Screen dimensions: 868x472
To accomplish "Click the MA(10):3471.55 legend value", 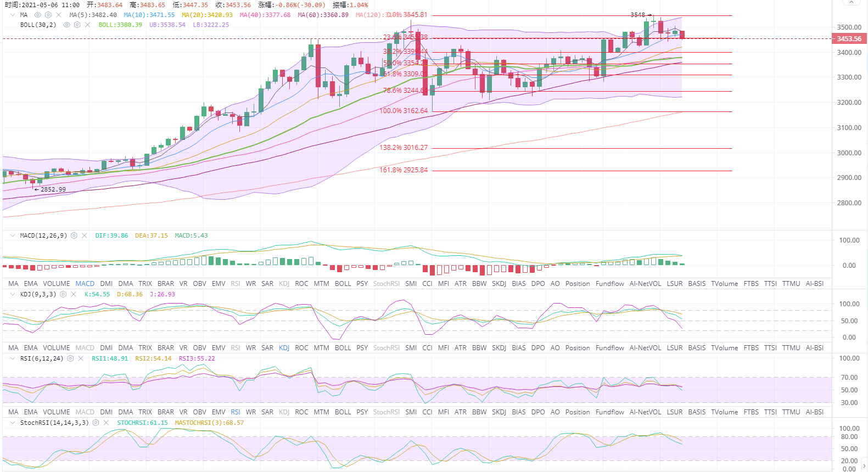I will 149,15.
